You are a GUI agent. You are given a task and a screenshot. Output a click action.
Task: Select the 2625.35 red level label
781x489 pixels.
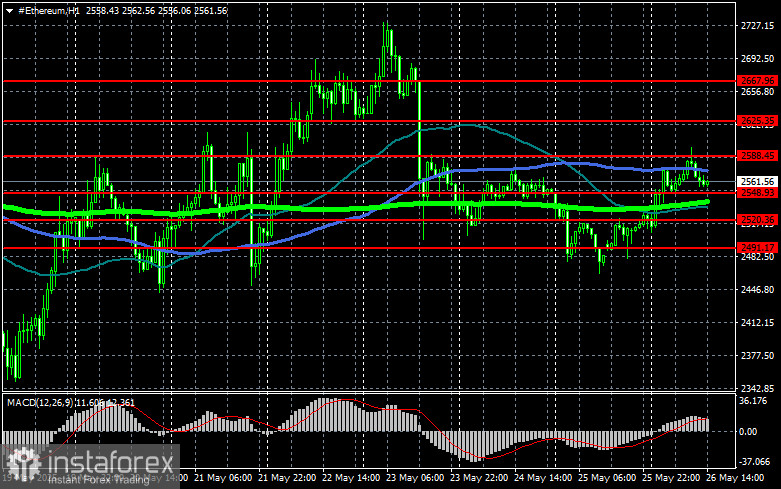pyautogui.click(x=757, y=121)
